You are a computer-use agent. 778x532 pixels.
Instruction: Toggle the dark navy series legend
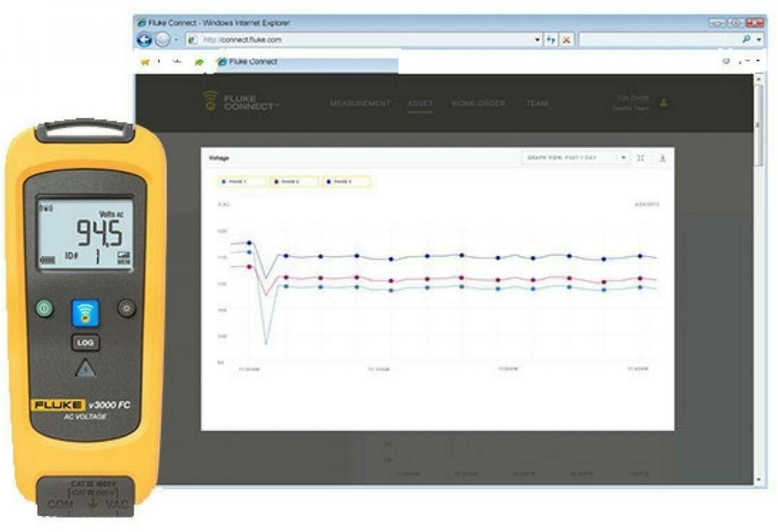point(346,182)
